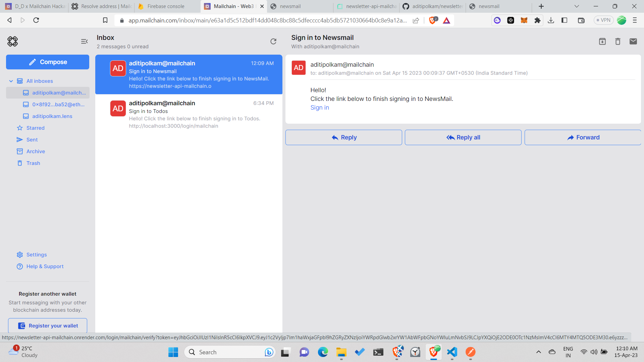Select the Starred folder
Viewport: 644px width, 362px height.
click(x=35, y=128)
